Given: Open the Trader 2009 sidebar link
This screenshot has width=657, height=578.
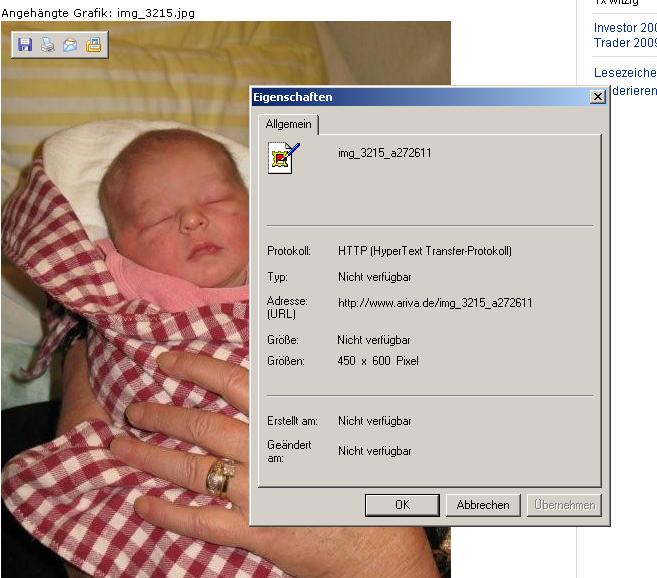Looking at the screenshot, I should [x=625, y=43].
